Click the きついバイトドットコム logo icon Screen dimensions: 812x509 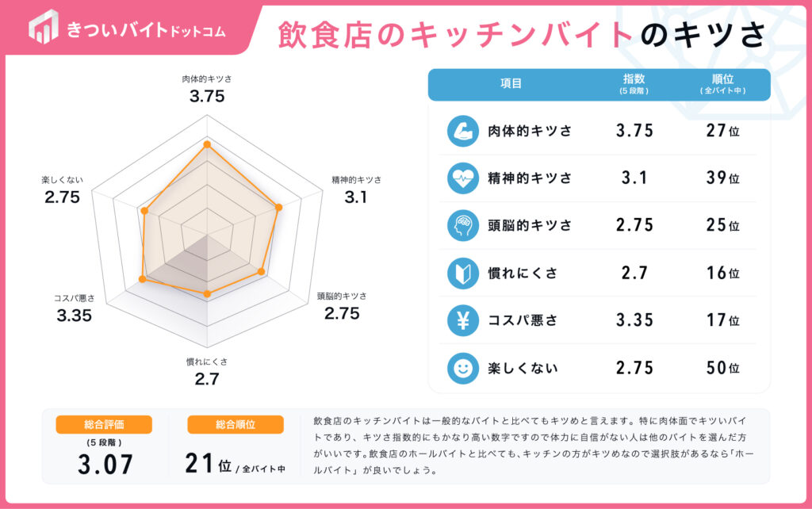tap(43, 27)
